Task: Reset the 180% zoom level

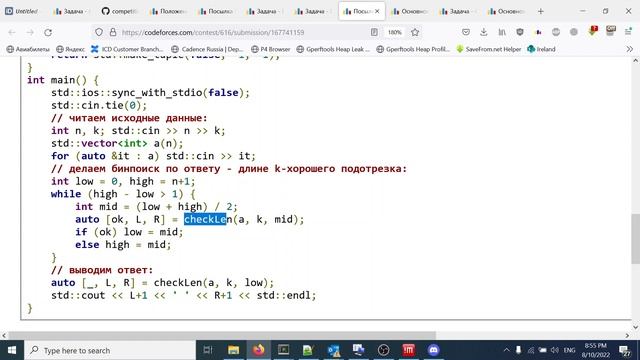Action: click(394, 32)
